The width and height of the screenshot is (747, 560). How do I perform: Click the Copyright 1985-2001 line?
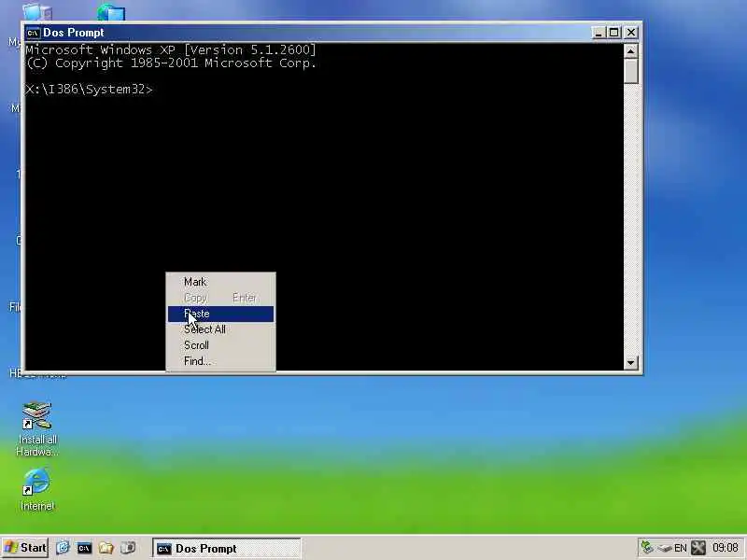(171, 63)
